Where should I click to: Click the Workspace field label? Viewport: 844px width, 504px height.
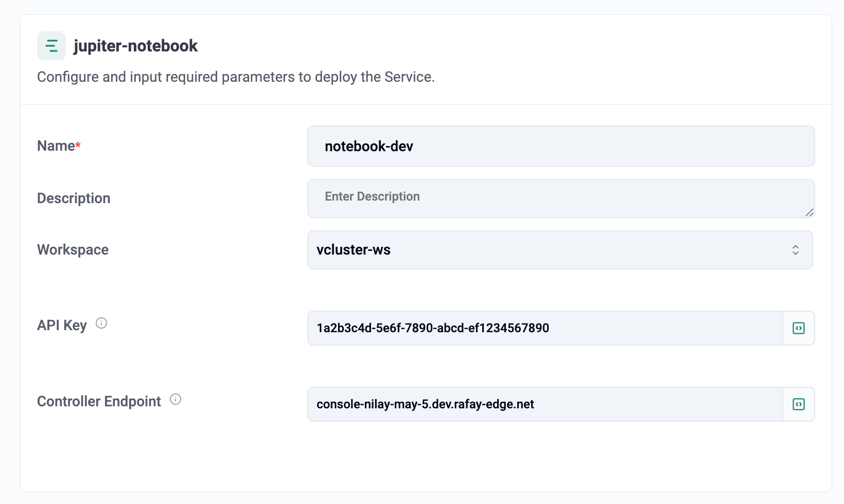[x=73, y=250]
